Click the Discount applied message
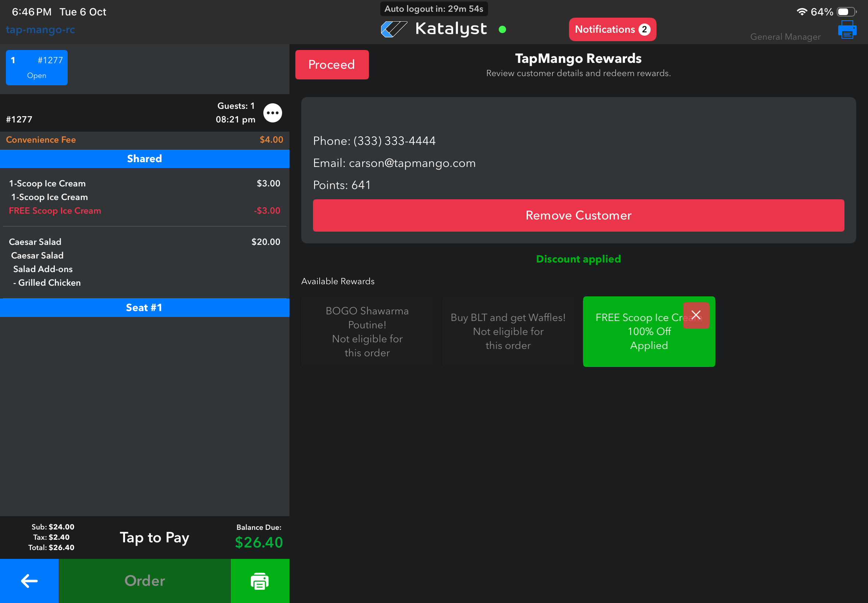This screenshot has height=603, width=868. (x=578, y=259)
